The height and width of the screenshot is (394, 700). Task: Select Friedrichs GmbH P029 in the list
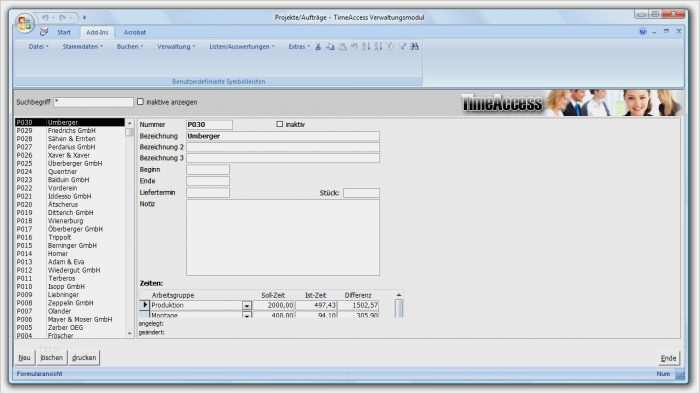70,131
